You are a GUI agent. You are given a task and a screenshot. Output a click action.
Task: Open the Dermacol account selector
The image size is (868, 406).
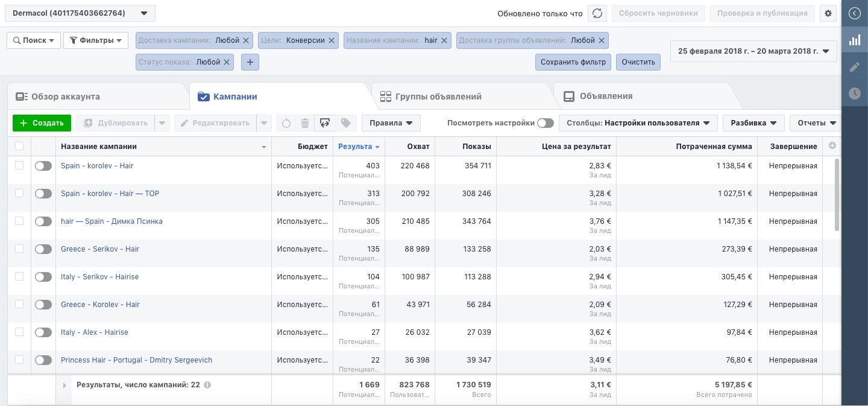[x=80, y=13]
